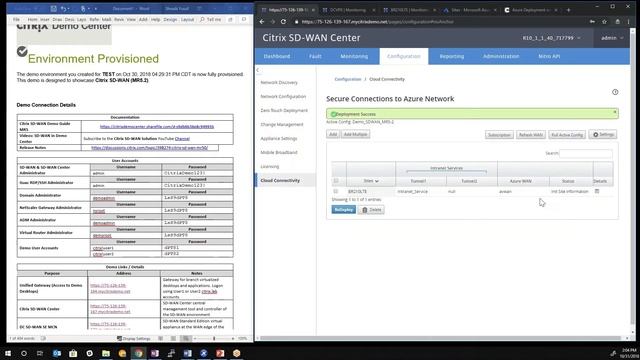Tick the select-all checkbox in the table header
This screenshot has height=360, width=640.
(336, 181)
